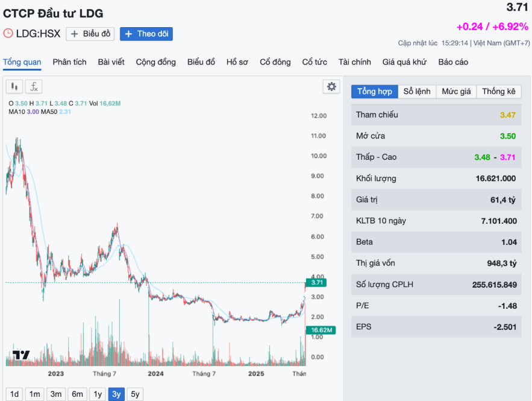Viewport: 532px width, 401px height.
Task: Select the 5y time range
Action: click(135, 394)
